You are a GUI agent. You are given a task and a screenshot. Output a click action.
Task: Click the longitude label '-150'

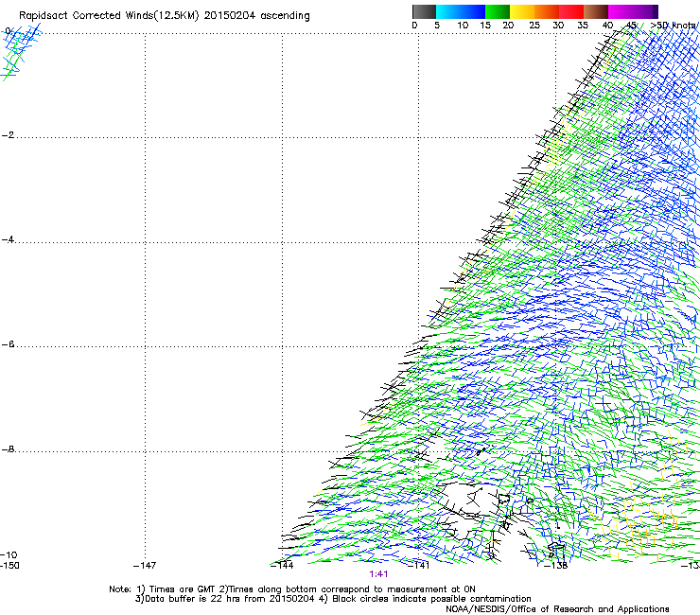click(9, 566)
